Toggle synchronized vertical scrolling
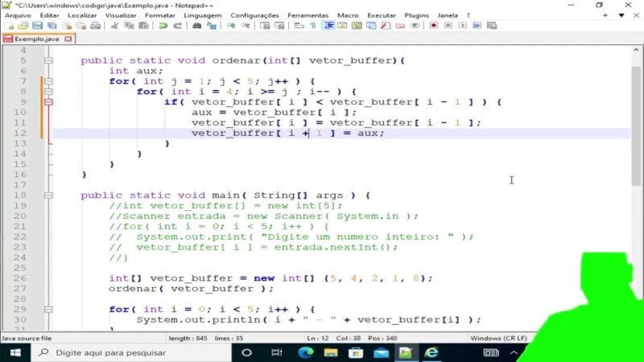 (x=265, y=26)
